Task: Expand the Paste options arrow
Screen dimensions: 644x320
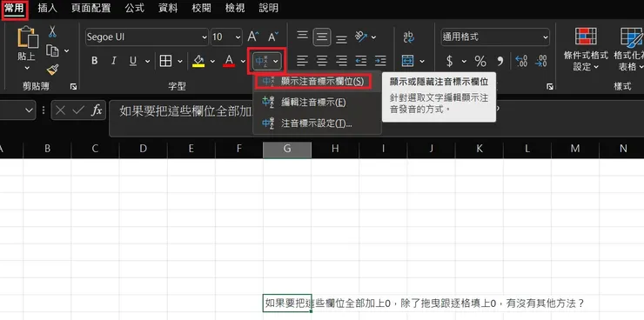Action: pos(28,68)
